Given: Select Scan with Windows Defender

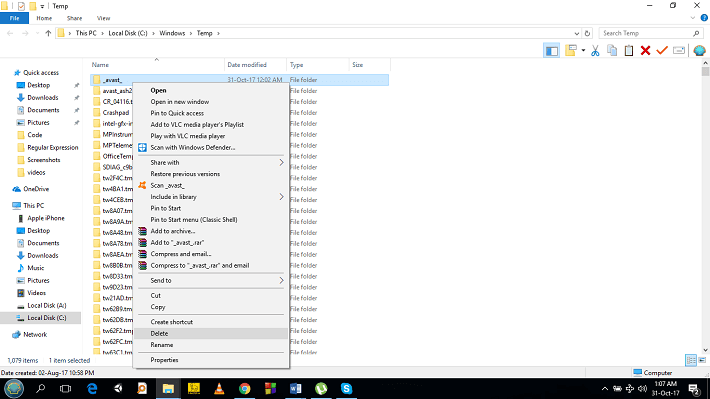Looking at the screenshot, I should tap(211, 147).
